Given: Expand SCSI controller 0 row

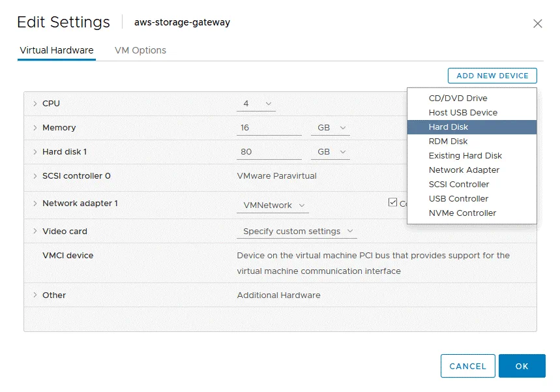Looking at the screenshot, I should (35, 176).
